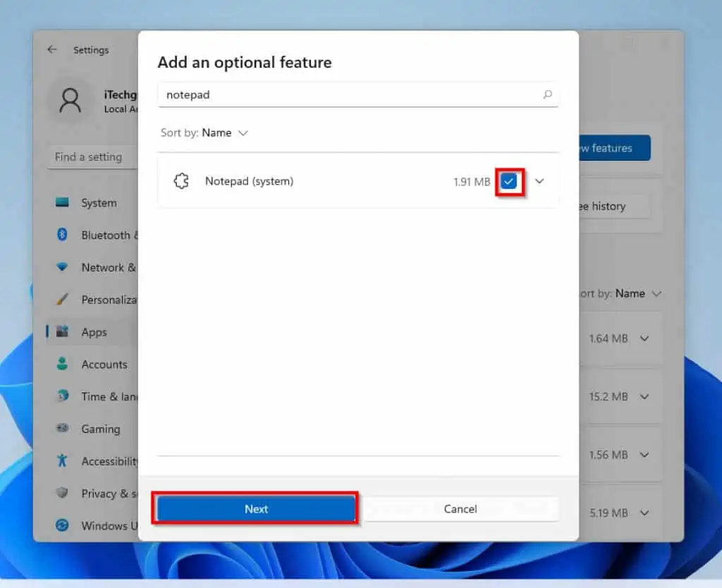Click the Accessibility person icon
The width and height of the screenshot is (722, 588).
coord(62,461)
